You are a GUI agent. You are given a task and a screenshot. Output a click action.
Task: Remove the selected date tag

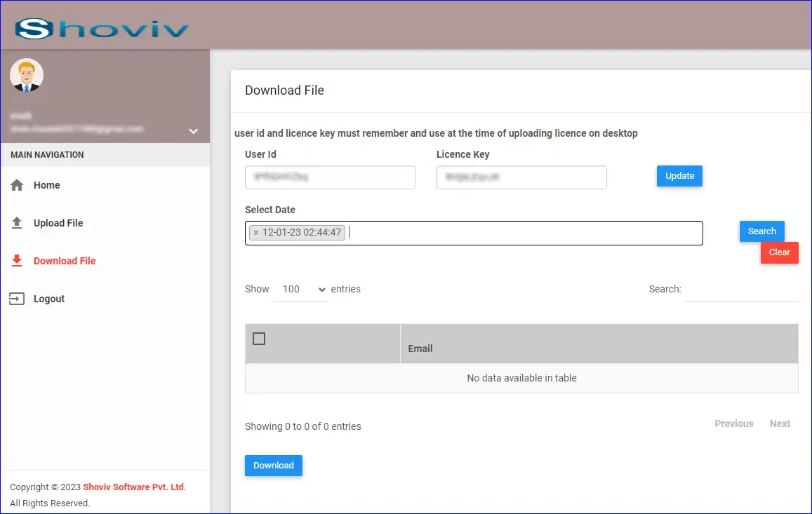[257, 232]
